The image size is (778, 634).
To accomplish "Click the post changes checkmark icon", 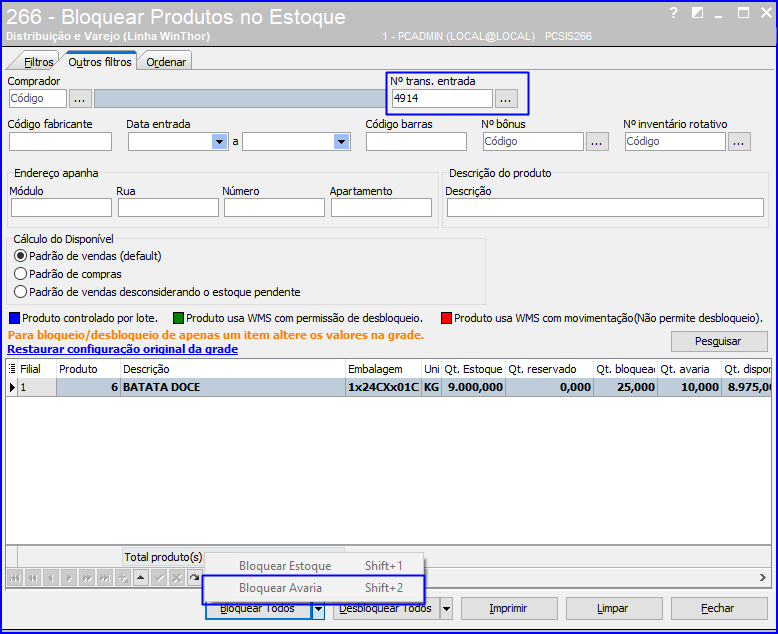I will [159, 578].
